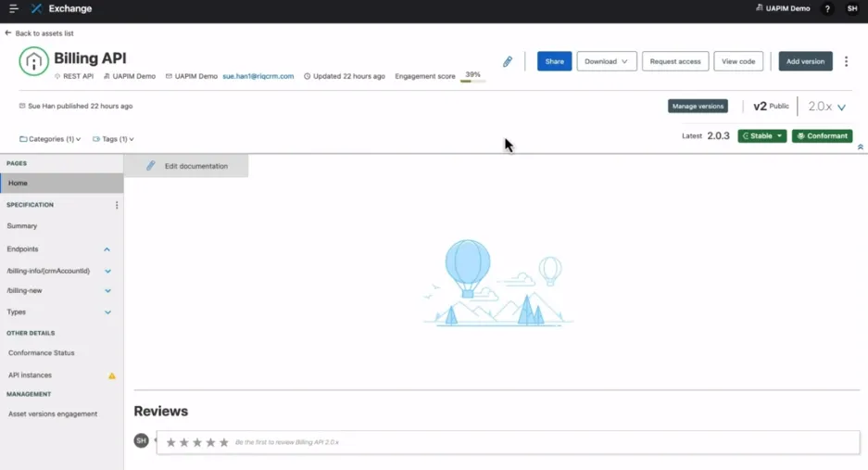Click the Add version button
The height and width of the screenshot is (470, 868).
point(805,61)
